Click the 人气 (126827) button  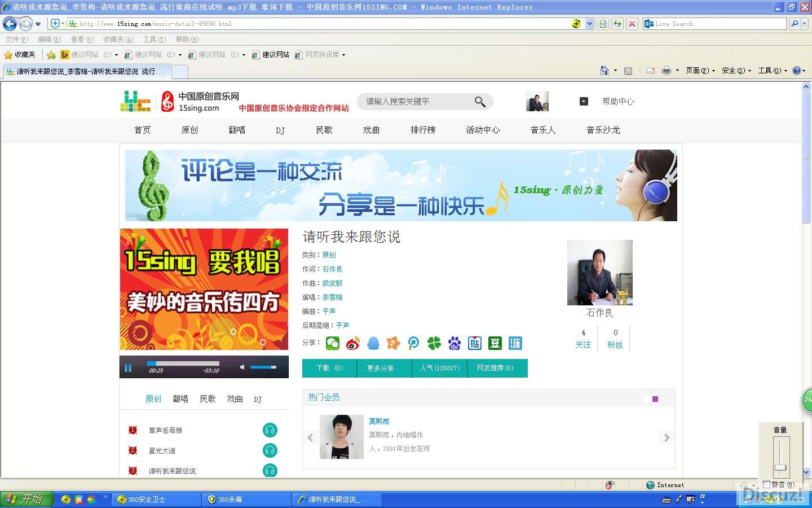pyautogui.click(x=440, y=368)
